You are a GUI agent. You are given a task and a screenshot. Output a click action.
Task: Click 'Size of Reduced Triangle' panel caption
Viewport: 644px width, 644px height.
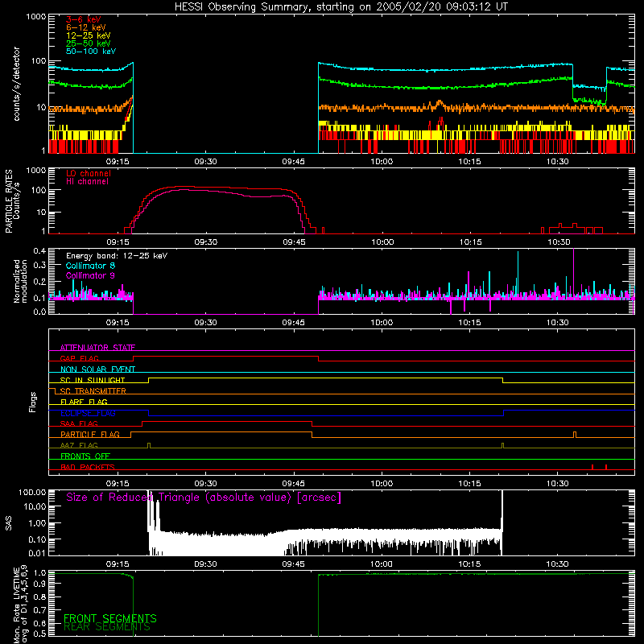pyautogui.click(x=204, y=497)
